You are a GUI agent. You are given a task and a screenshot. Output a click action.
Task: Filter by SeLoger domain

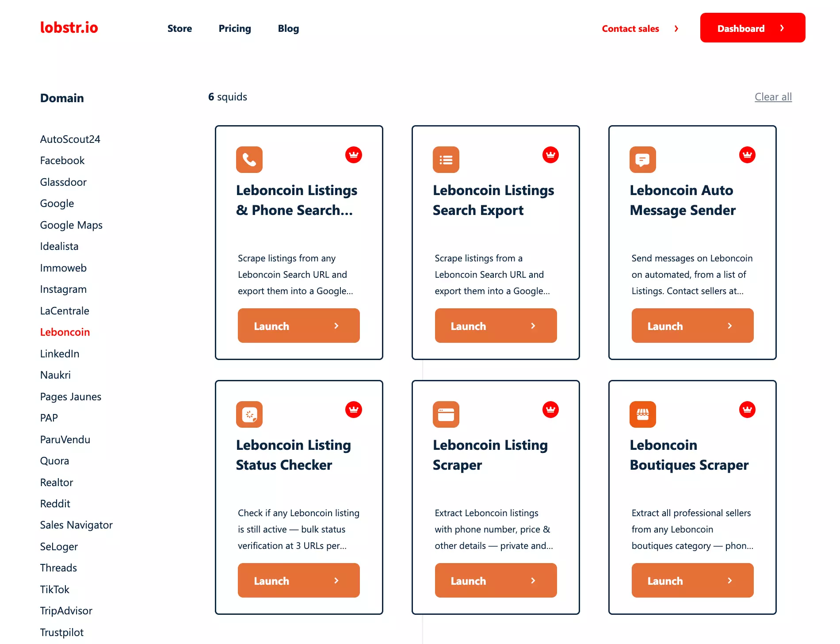coord(59,547)
